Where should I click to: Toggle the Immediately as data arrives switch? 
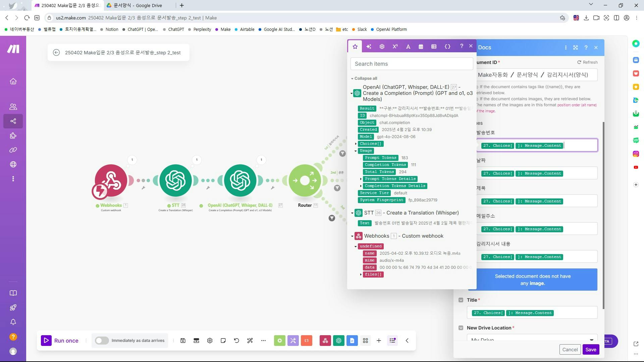point(102,341)
